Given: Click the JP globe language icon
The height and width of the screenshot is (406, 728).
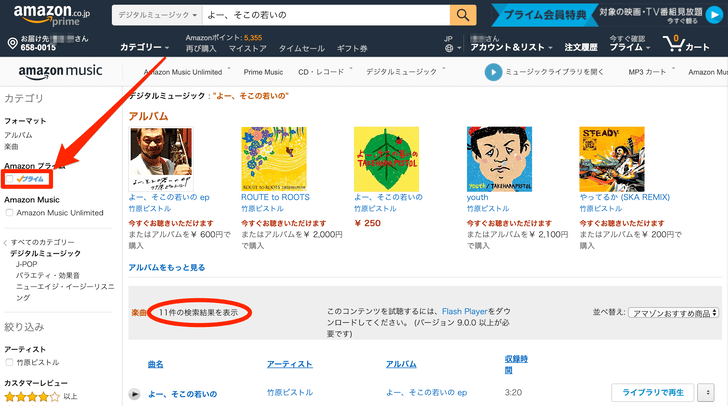Looking at the screenshot, I should 448,48.
